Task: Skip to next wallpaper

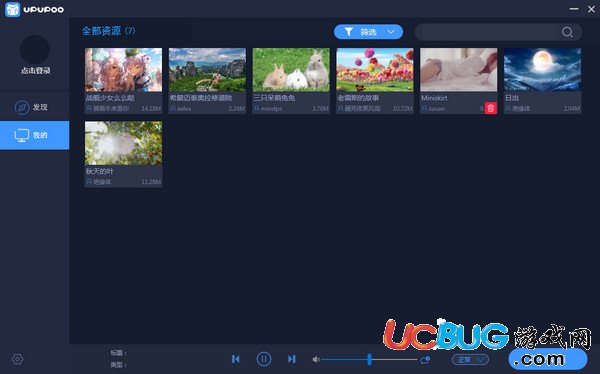Action: point(292,359)
